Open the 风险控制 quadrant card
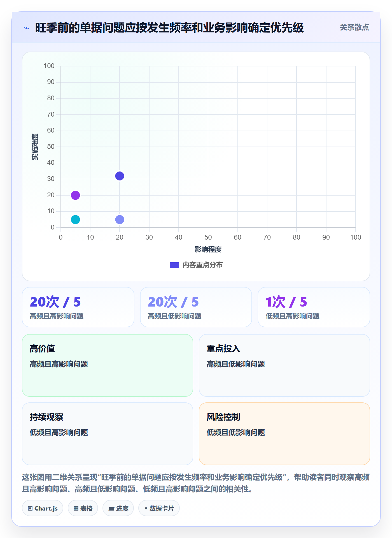 click(284, 434)
